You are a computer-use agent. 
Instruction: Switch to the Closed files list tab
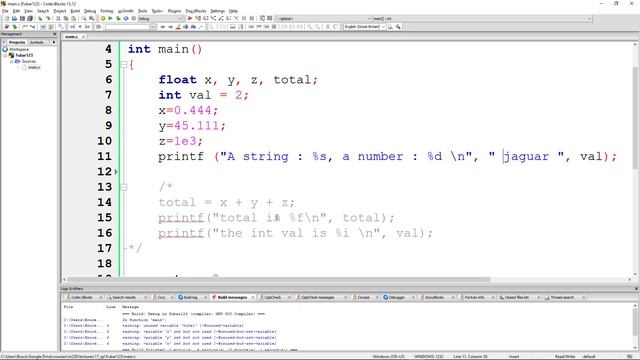[516, 298]
